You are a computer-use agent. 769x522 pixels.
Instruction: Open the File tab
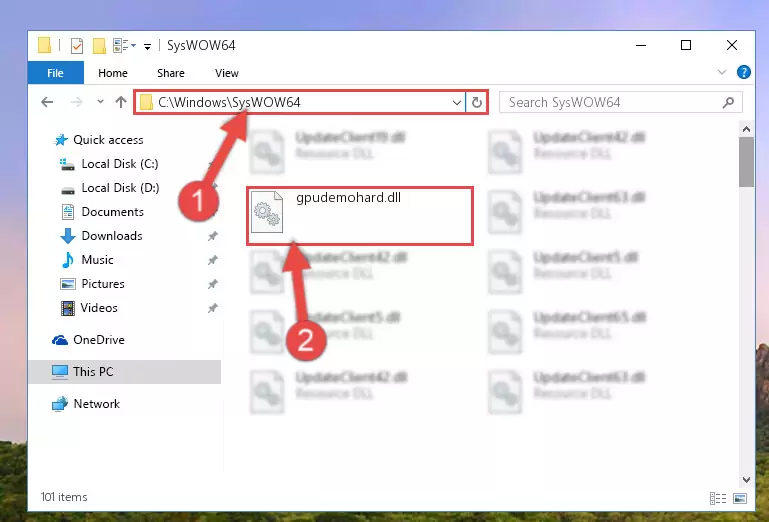pos(55,73)
